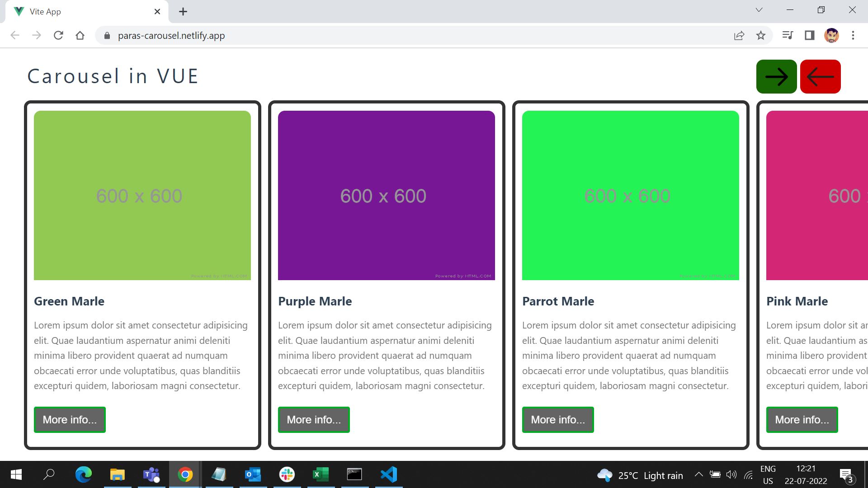Click the weather widget showing Light rain

pyautogui.click(x=642, y=475)
